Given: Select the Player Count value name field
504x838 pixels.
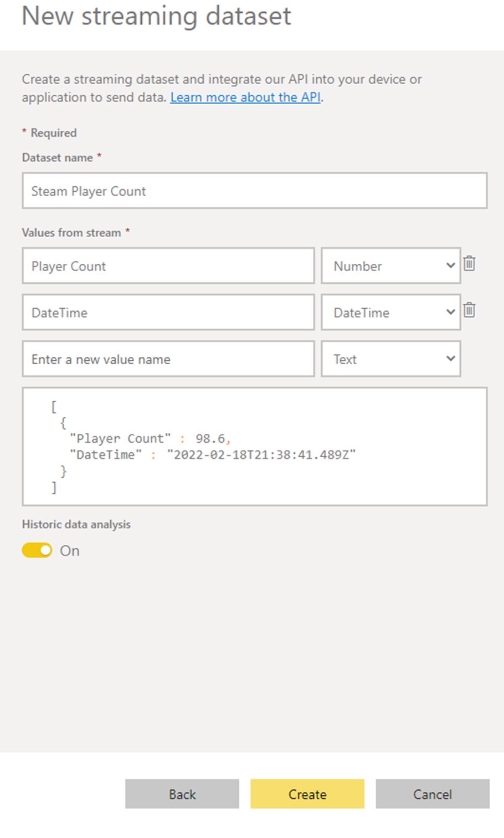Looking at the screenshot, I should pyautogui.click(x=168, y=266).
